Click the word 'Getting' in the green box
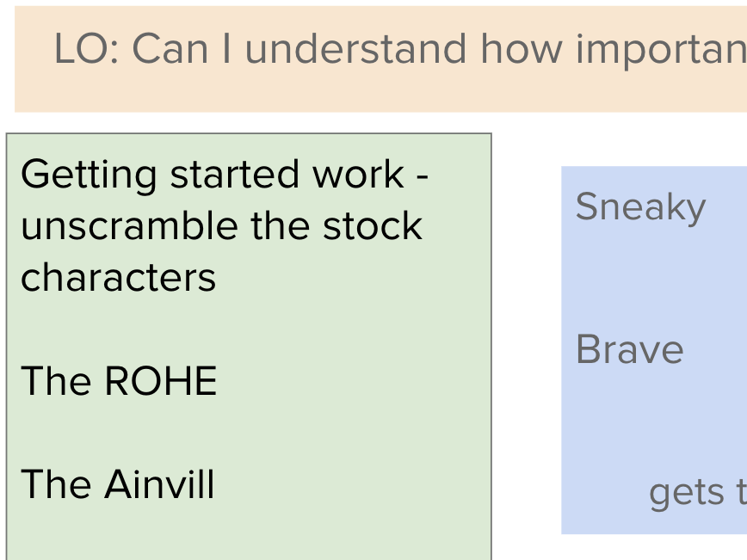747x560 pixels. [89, 175]
